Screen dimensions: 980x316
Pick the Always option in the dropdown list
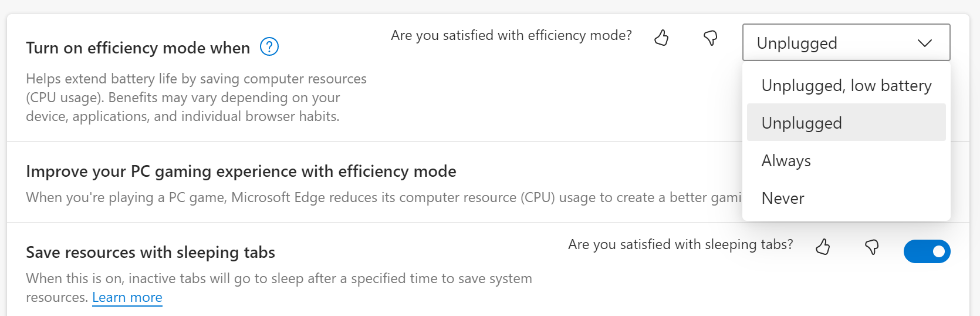[846, 160]
